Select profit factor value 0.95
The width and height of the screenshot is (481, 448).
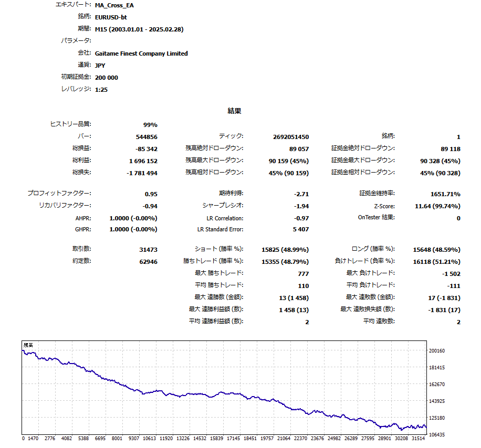(151, 194)
